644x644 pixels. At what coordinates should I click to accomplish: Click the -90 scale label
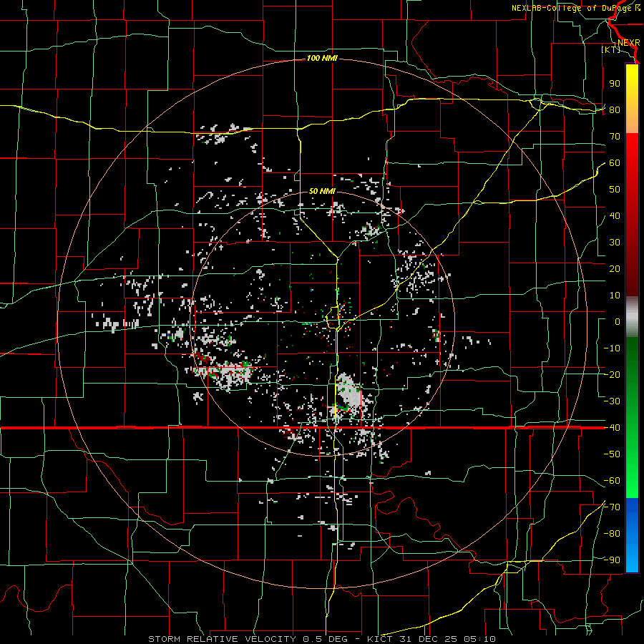612,560
